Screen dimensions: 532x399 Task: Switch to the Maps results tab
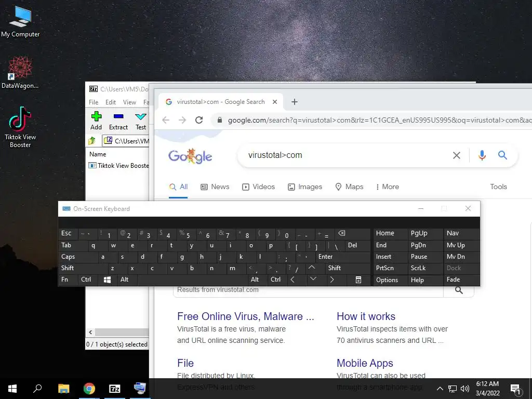pyautogui.click(x=349, y=187)
